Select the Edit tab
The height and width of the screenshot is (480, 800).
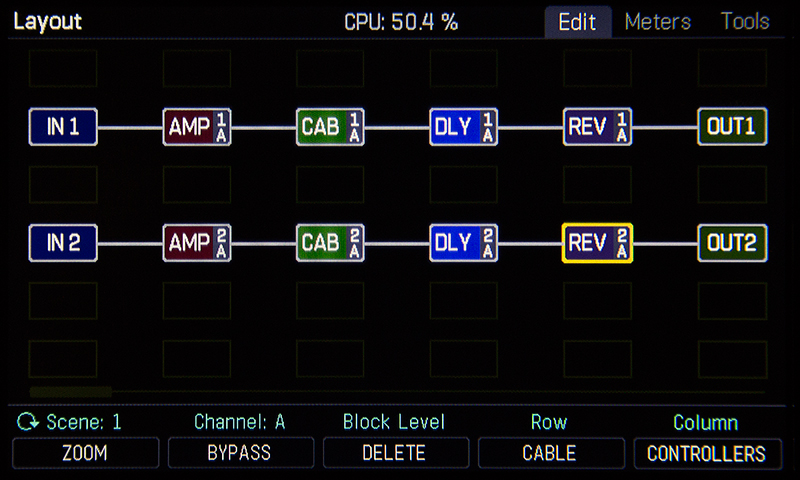tap(577, 22)
